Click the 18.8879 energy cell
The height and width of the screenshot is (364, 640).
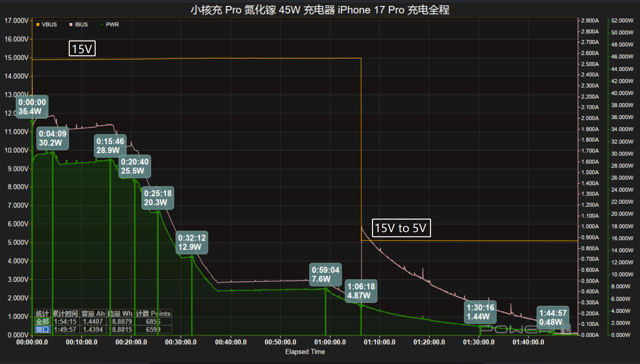click(x=120, y=321)
